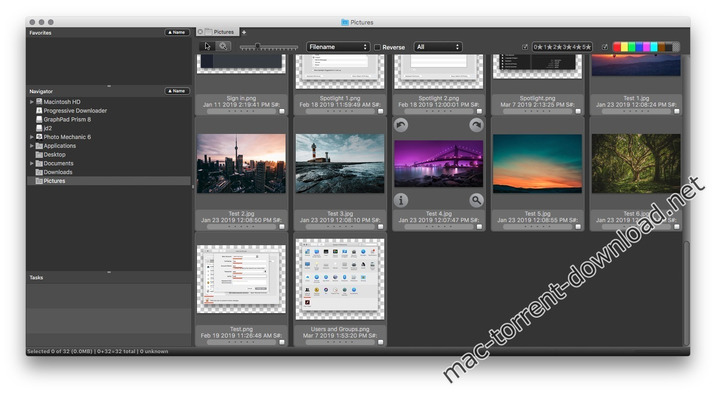The height and width of the screenshot is (393, 716).
Task: Filter by the green color class
Action: (x=632, y=47)
